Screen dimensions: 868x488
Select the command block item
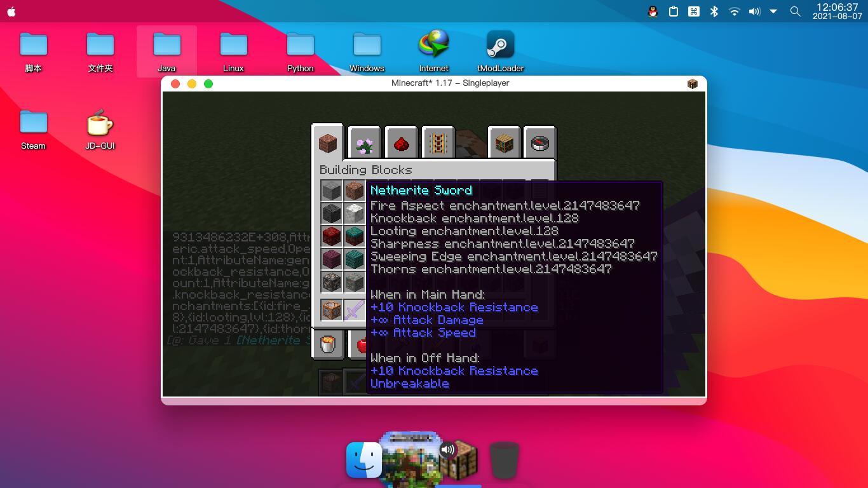click(331, 310)
